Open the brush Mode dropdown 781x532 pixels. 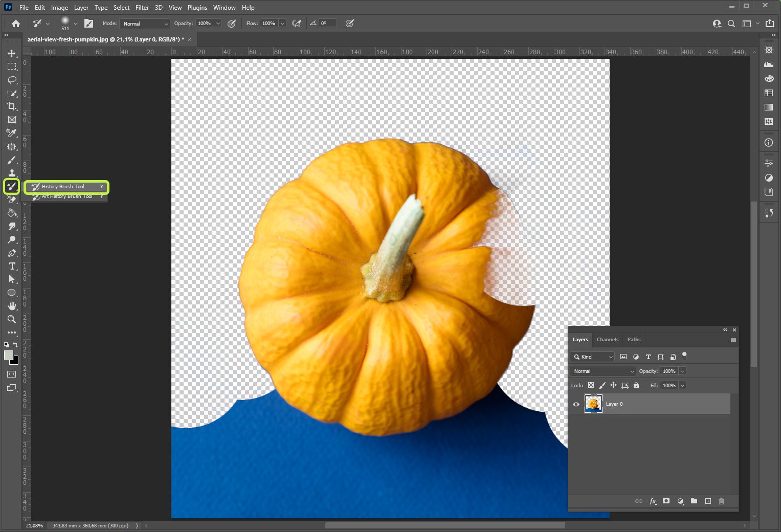145,24
